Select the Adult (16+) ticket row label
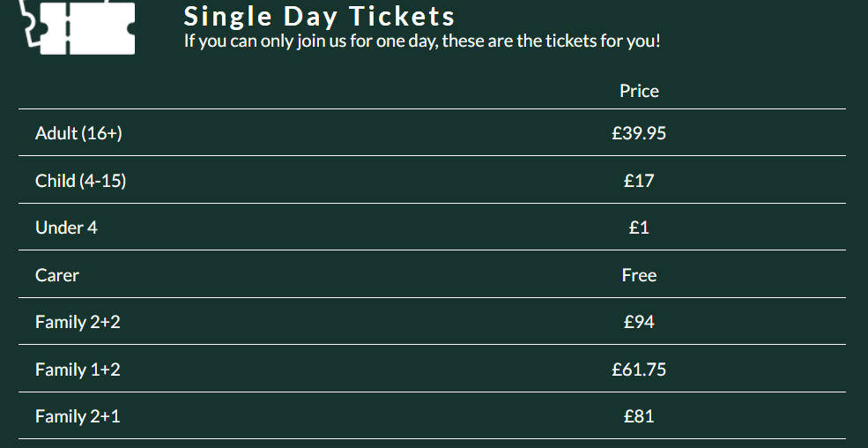 pyautogui.click(x=78, y=133)
